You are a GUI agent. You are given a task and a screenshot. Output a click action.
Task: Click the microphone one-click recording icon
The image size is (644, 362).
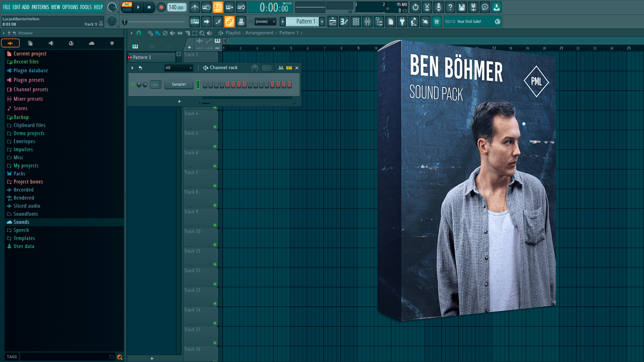(x=438, y=7)
